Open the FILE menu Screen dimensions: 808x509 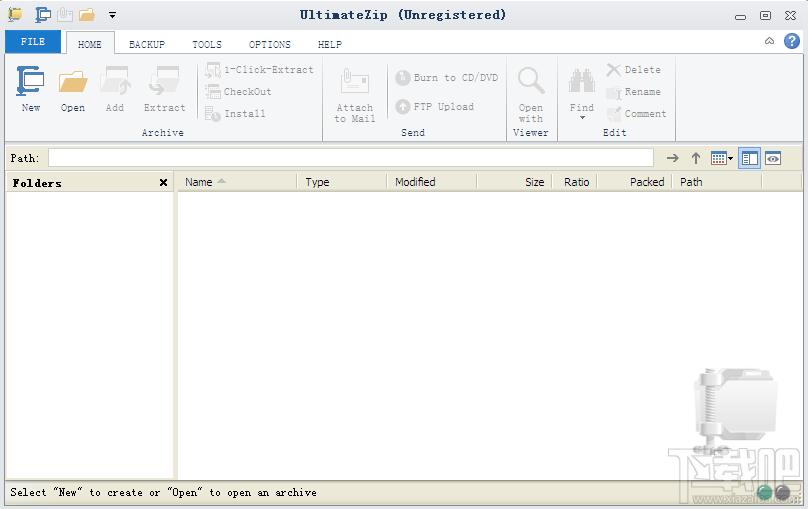coord(33,42)
